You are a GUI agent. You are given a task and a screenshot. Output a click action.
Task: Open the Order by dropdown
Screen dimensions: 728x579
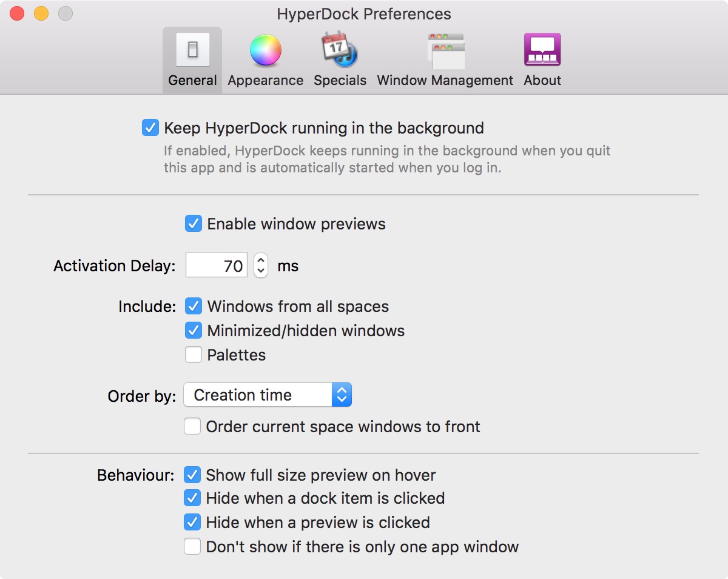point(268,395)
